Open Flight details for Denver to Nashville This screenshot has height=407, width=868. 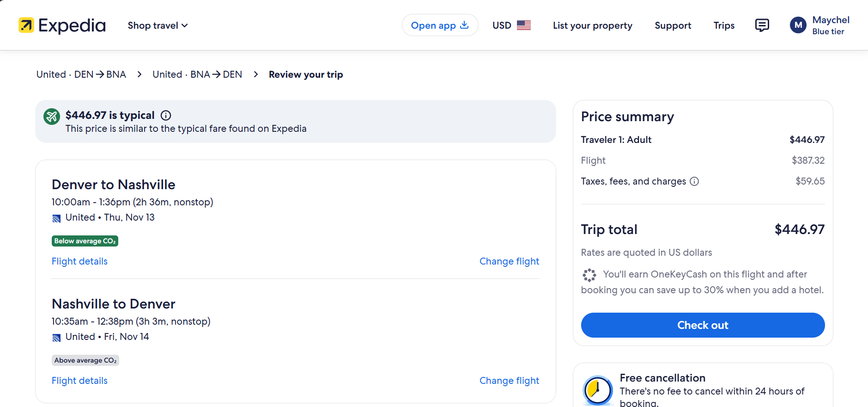[79, 261]
